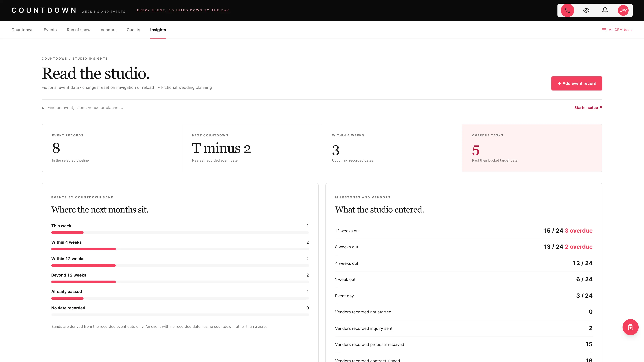Open the OW user avatar menu
Viewport: 644px width, 362px height.
click(623, 10)
